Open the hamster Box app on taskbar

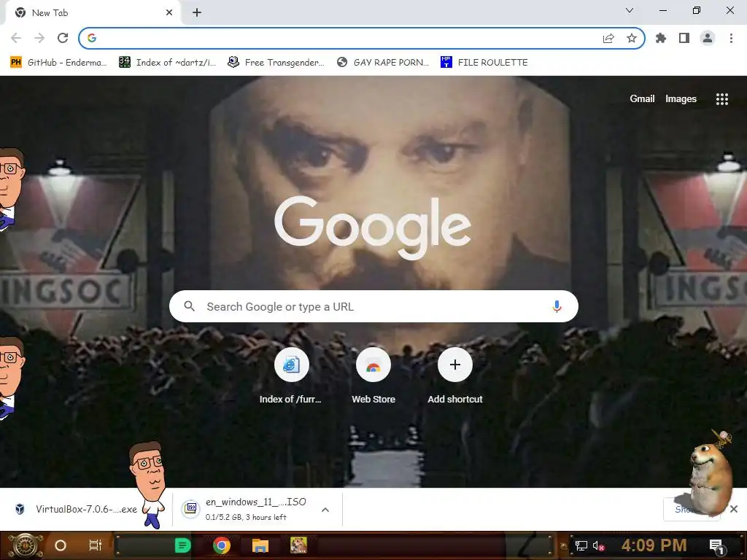tap(298, 545)
